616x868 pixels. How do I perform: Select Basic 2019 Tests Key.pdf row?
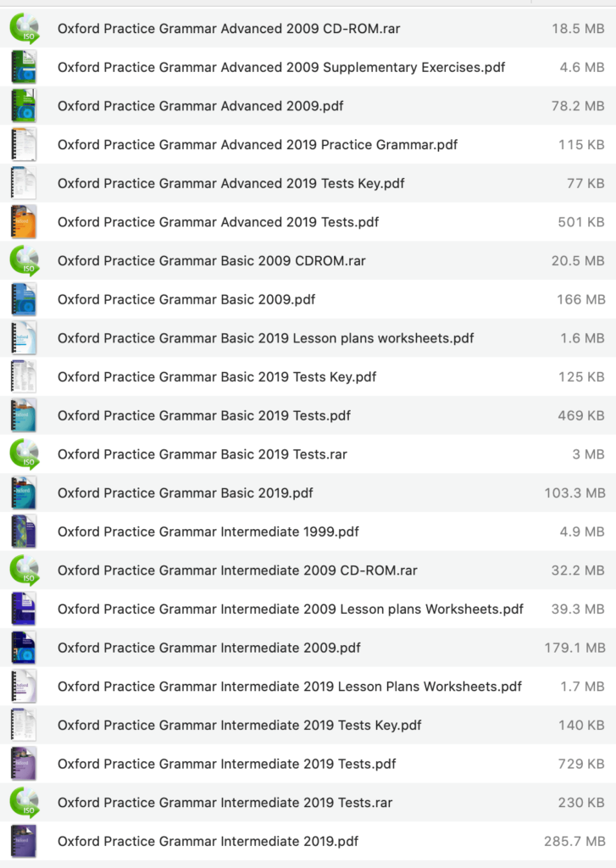308,377
